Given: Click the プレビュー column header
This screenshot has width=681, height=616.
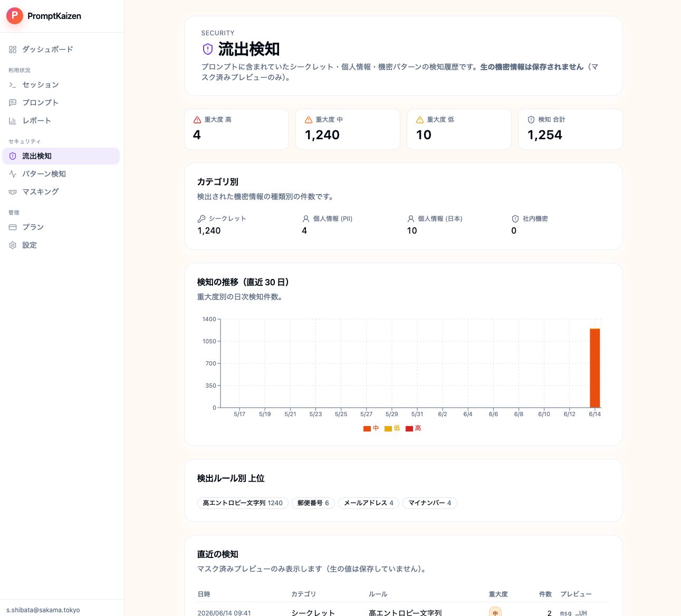Looking at the screenshot, I should click(576, 594).
